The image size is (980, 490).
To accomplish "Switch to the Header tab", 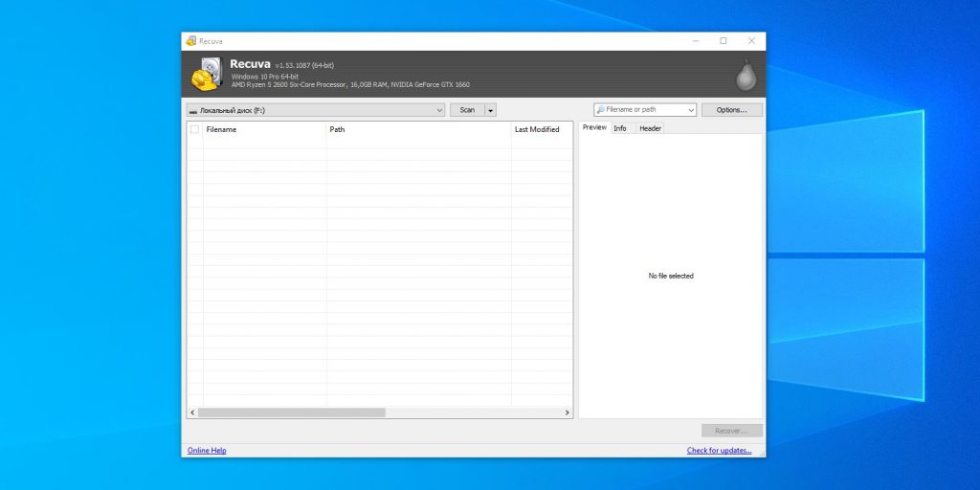I will pyautogui.click(x=650, y=128).
